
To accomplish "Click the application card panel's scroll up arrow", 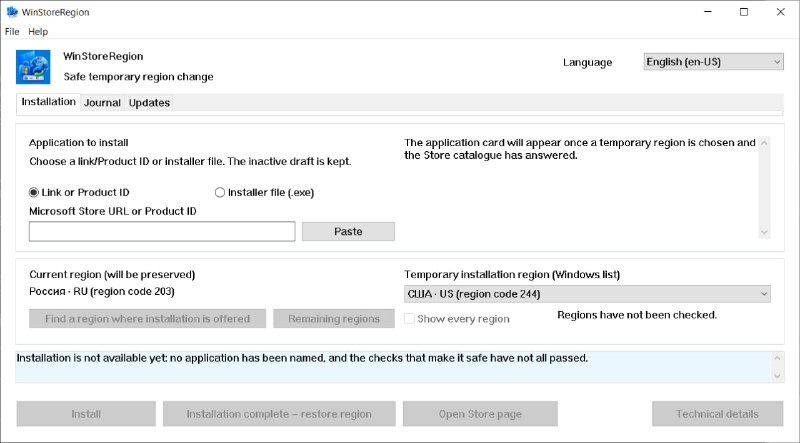I will tap(764, 143).
